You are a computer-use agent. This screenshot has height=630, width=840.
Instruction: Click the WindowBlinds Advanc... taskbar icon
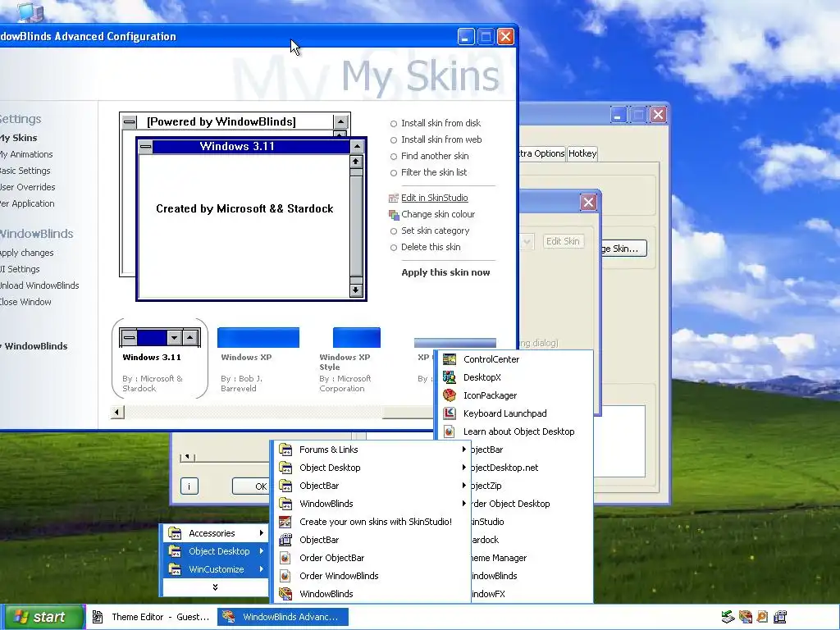coord(228,617)
